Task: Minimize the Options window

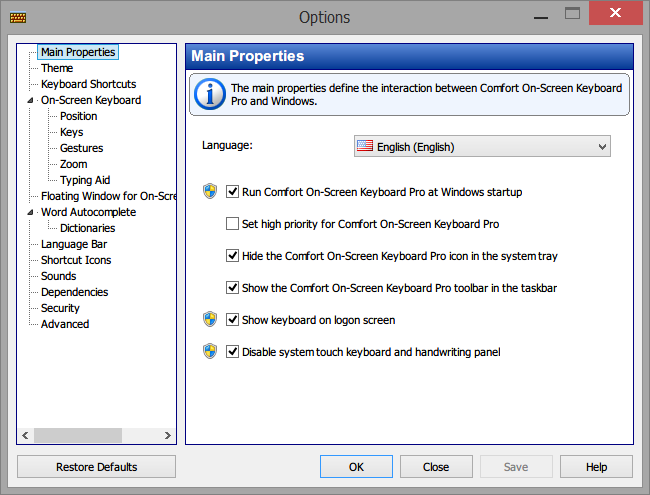Action: tap(541, 15)
